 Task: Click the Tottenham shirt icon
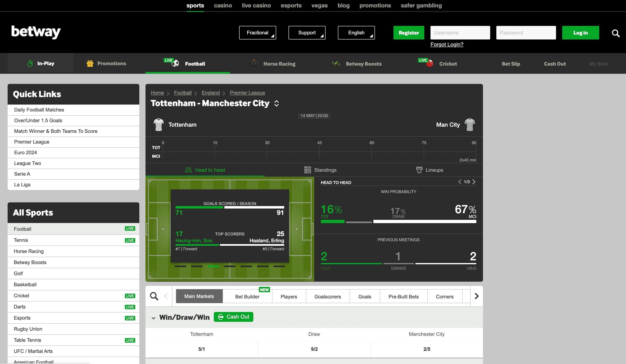point(158,124)
